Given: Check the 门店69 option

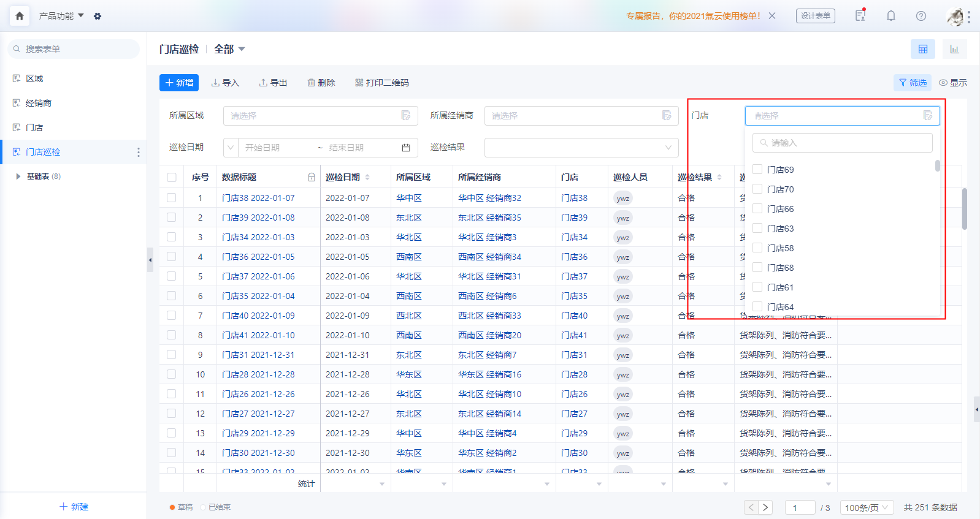Looking at the screenshot, I should 757,169.
